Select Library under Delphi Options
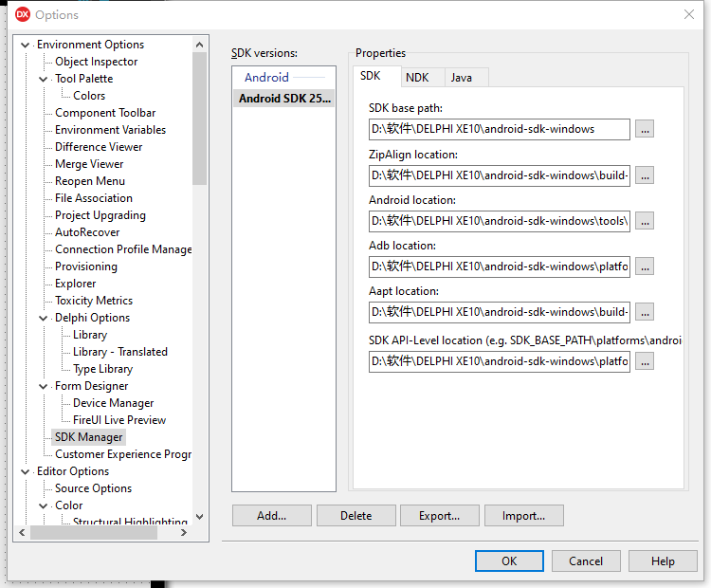The width and height of the screenshot is (711, 588). coord(90,336)
